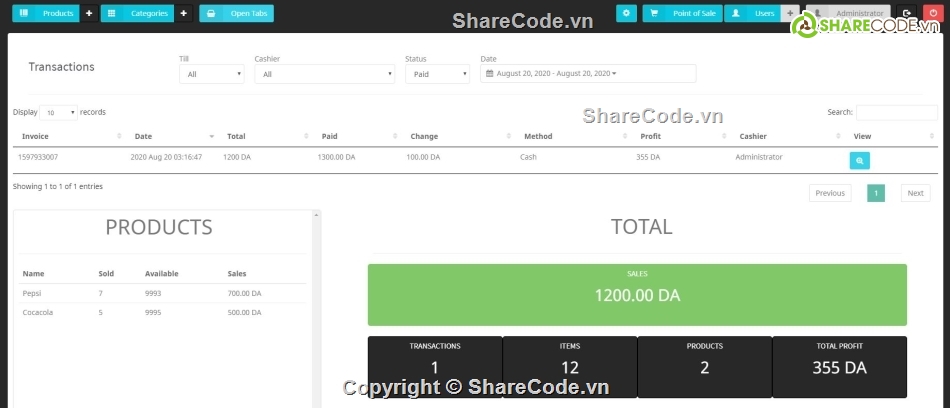Click method cell Cash
The image size is (950, 408).
tap(528, 157)
